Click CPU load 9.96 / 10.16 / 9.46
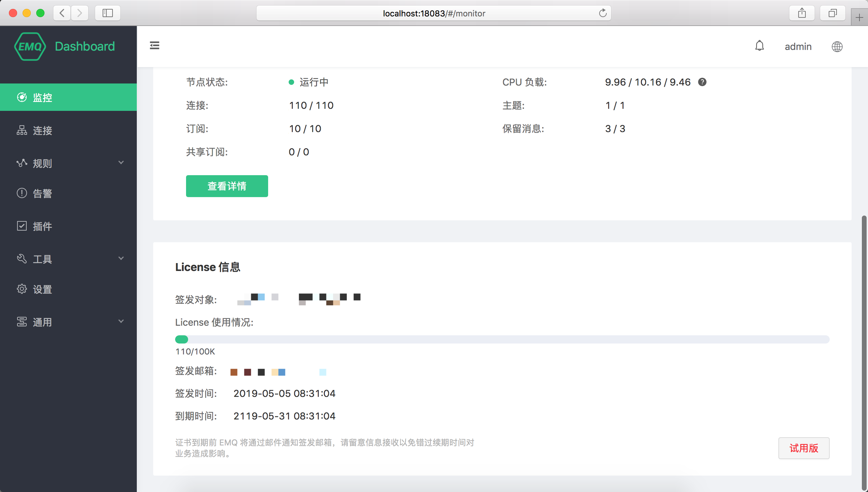This screenshot has height=492, width=868. (648, 82)
